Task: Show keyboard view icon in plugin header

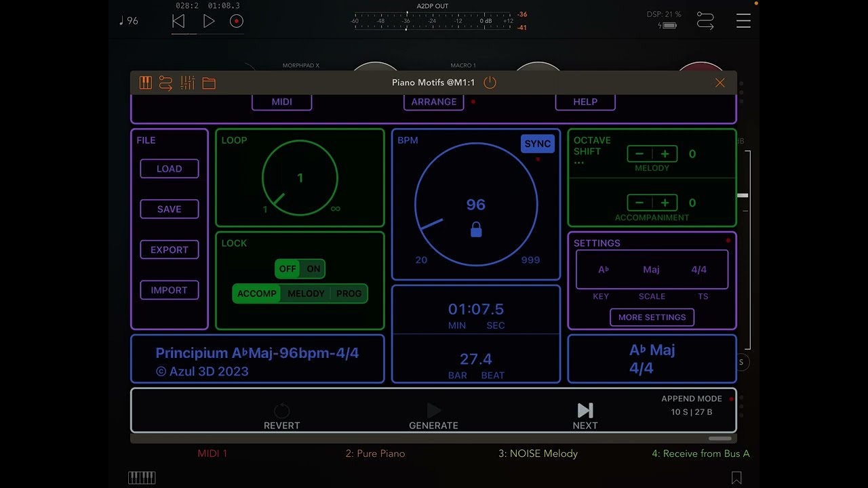Action: [146, 83]
